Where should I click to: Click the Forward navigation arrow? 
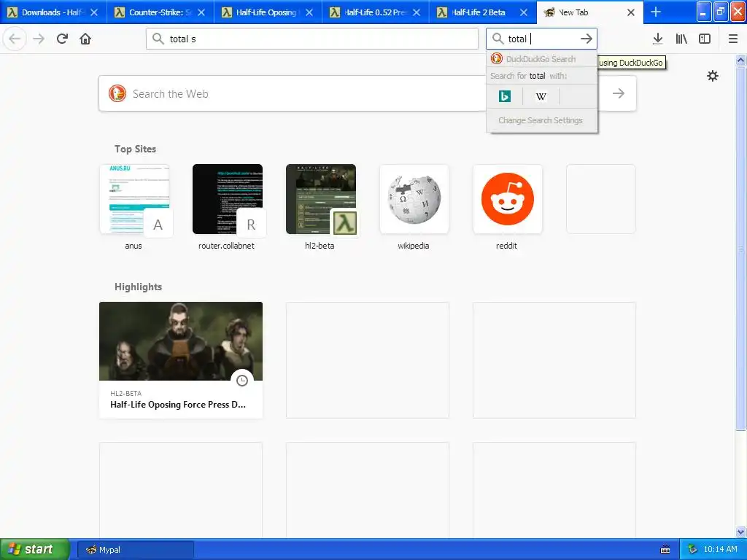point(39,39)
